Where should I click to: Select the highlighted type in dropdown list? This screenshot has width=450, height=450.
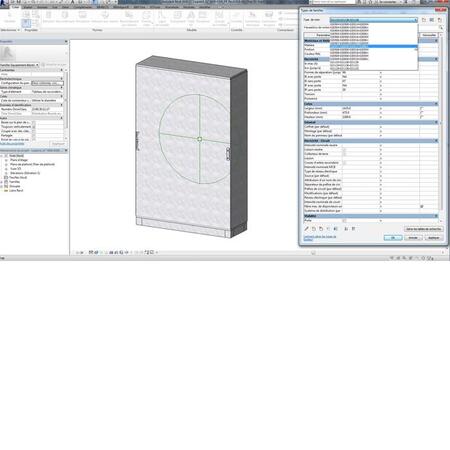[374, 47]
